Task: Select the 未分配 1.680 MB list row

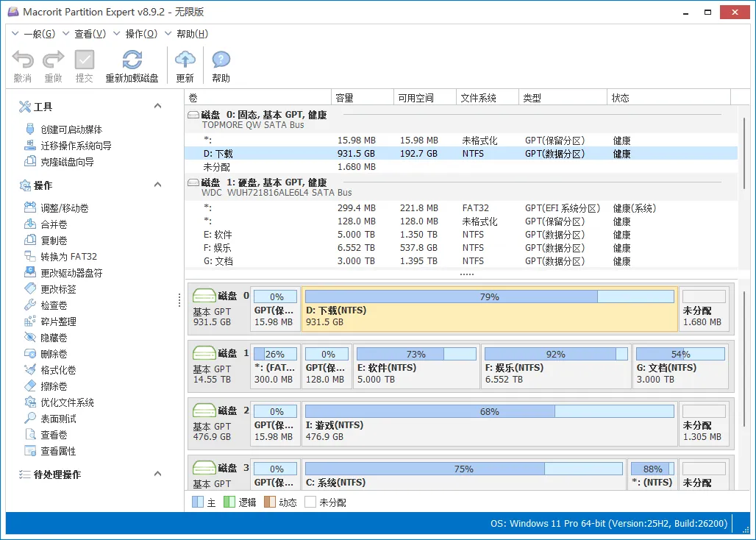Action: 461,167
